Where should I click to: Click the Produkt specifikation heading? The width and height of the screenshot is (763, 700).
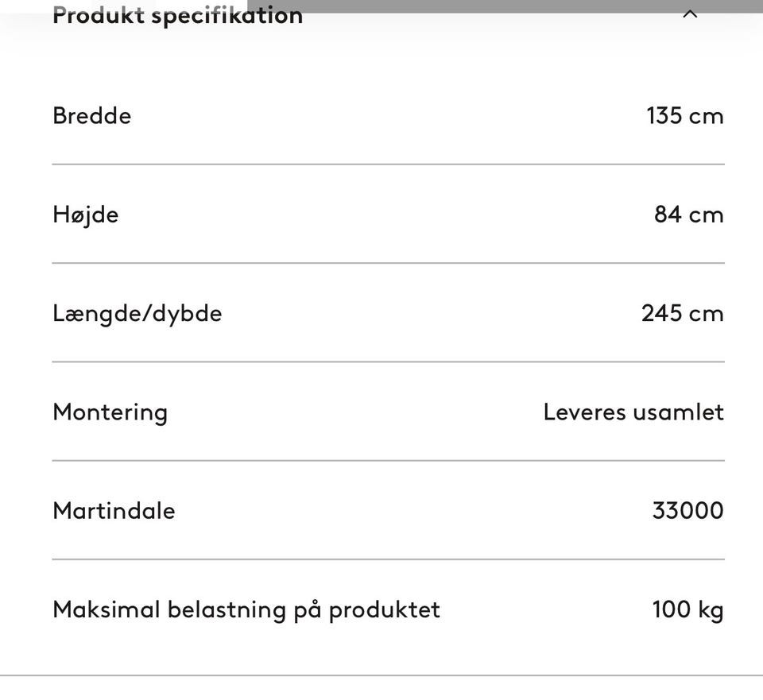(x=177, y=16)
